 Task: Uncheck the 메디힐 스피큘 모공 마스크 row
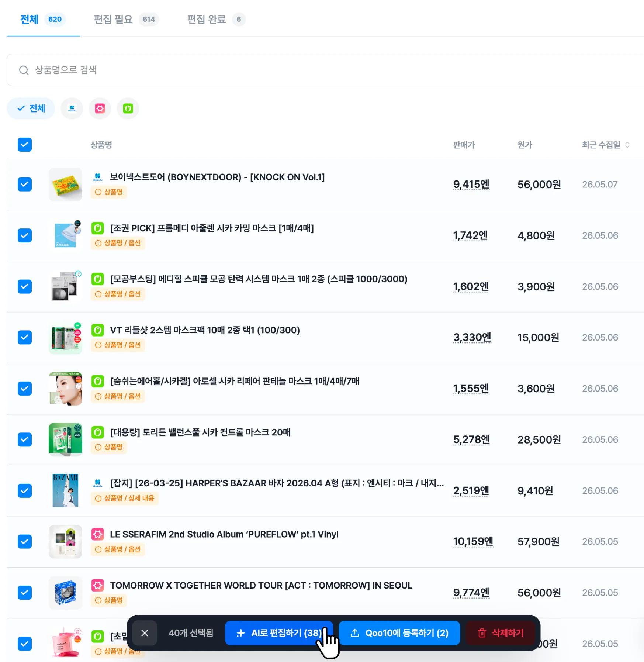25,286
